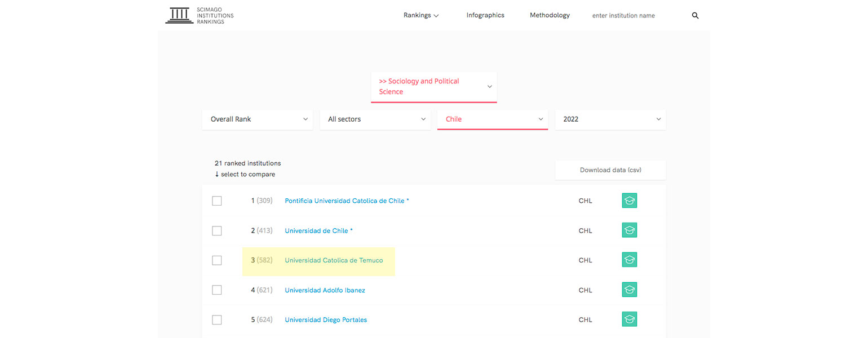
Task: Click the Scimago Institutions Rankings logo
Action: pos(200,16)
